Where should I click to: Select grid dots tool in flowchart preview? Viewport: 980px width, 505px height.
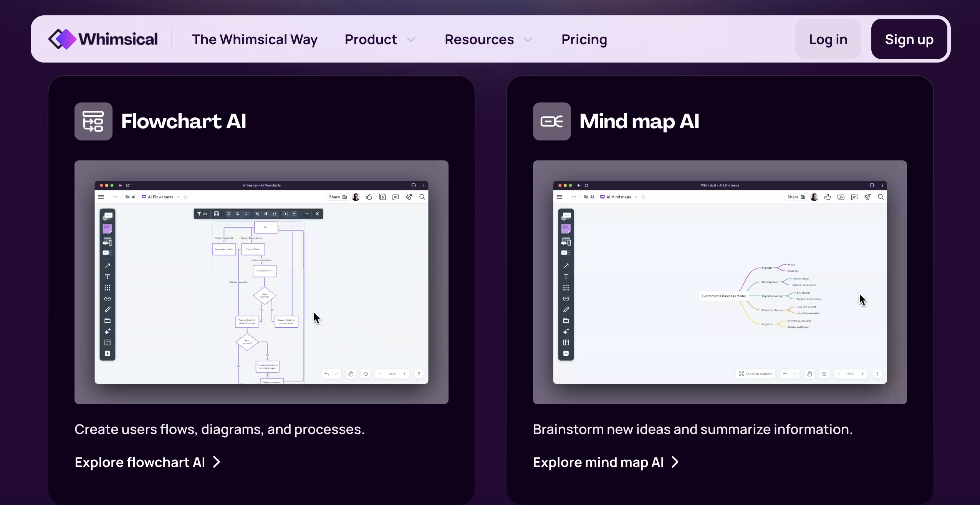coord(108,288)
